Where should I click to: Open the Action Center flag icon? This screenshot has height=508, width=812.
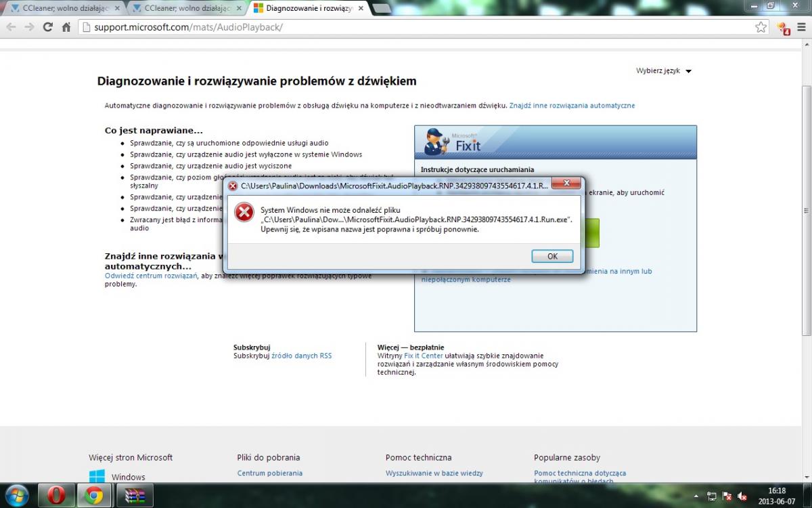[727, 496]
